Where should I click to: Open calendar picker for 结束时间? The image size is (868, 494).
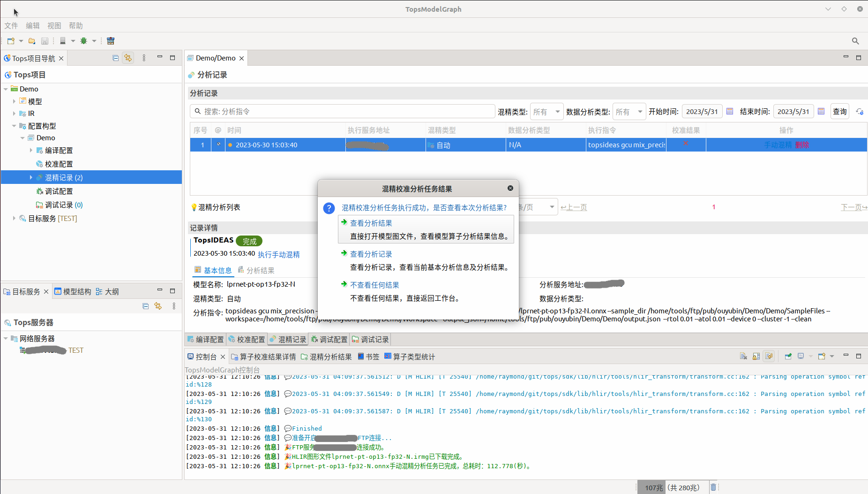(821, 111)
